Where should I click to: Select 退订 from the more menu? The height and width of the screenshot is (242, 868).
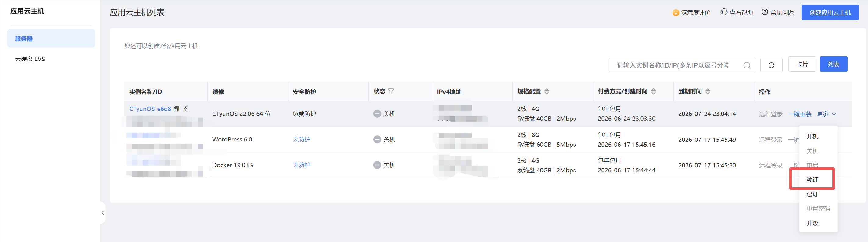pos(812,194)
